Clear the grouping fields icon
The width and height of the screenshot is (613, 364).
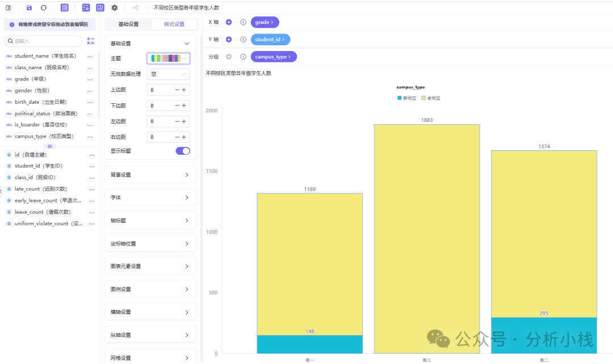(243, 57)
